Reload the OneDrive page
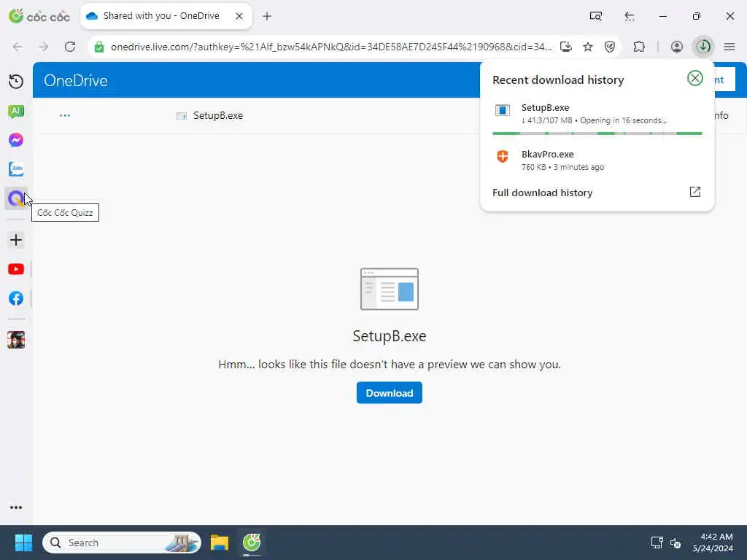Image resolution: width=747 pixels, height=560 pixels. point(70,47)
